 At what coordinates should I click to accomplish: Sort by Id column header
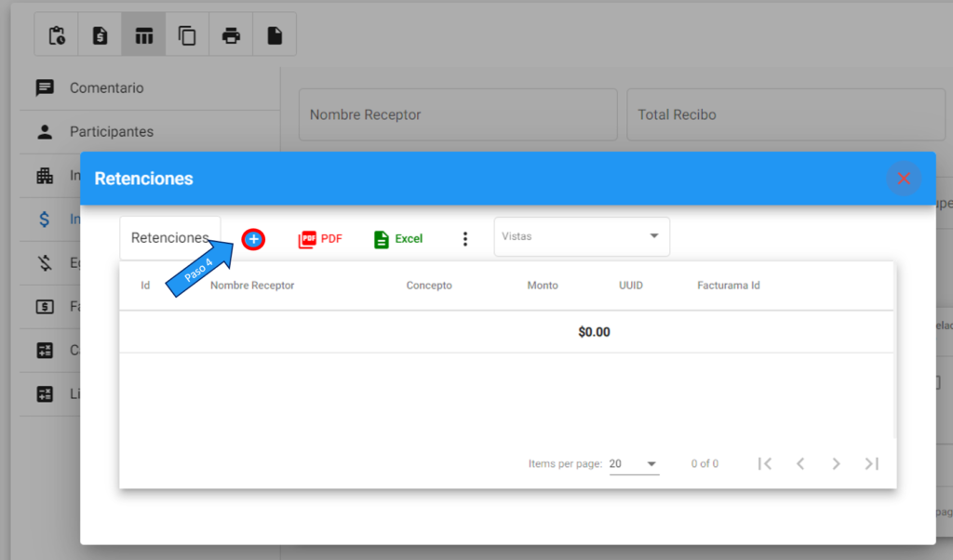[x=145, y=286]
